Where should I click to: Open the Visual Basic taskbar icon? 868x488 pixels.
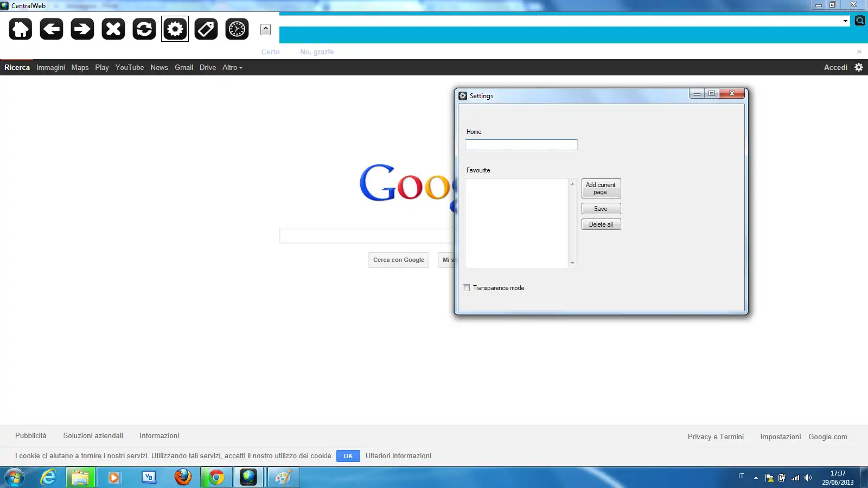tap(149, 477)
